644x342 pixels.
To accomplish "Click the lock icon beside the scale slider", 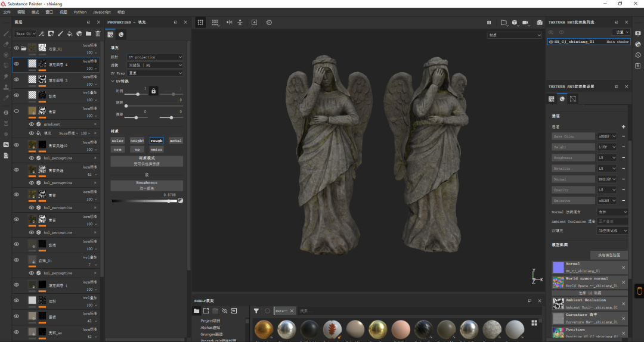I will click(153, 91).
